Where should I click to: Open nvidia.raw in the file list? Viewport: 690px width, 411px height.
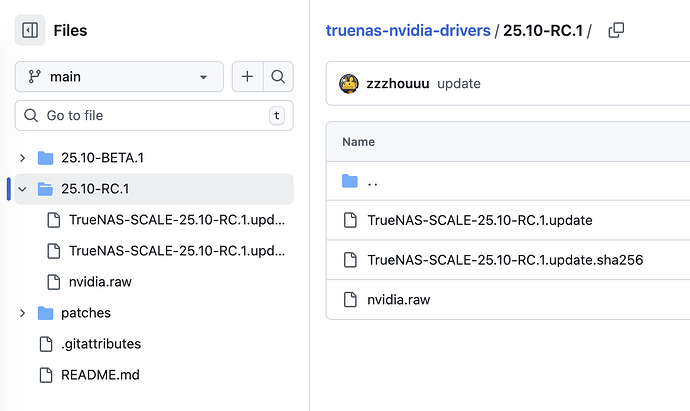click(399, 299)
